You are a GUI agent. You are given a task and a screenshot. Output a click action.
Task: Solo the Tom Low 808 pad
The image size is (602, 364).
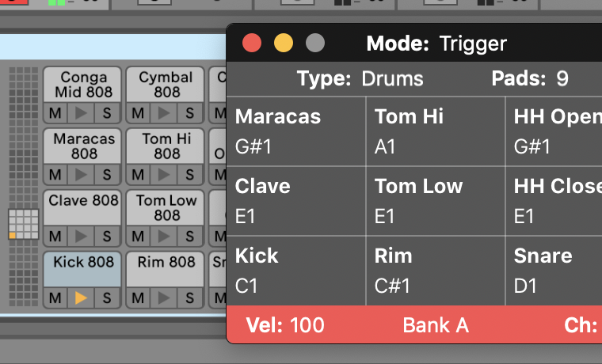(x=190, y=236)
